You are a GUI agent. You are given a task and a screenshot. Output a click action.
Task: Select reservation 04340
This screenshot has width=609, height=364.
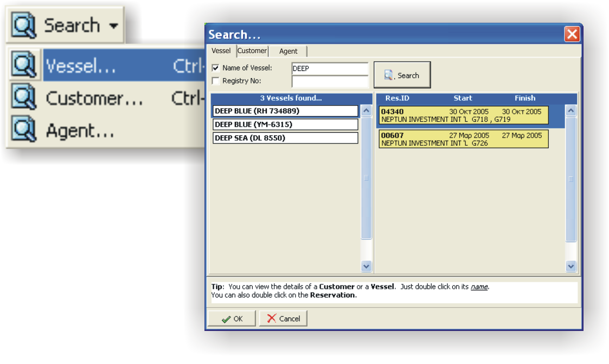463,115
